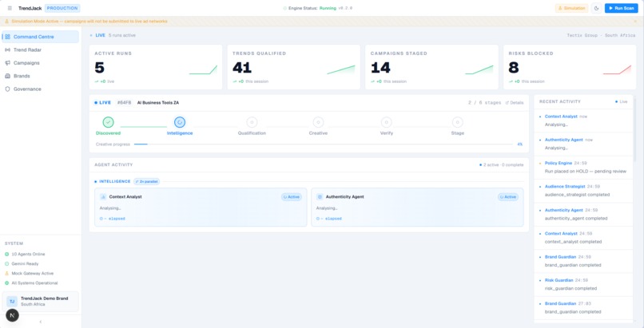Viewport: 644px width, 328px height.
Task: Click Active badge on Context Analyst card
Action: pos(292,197)
